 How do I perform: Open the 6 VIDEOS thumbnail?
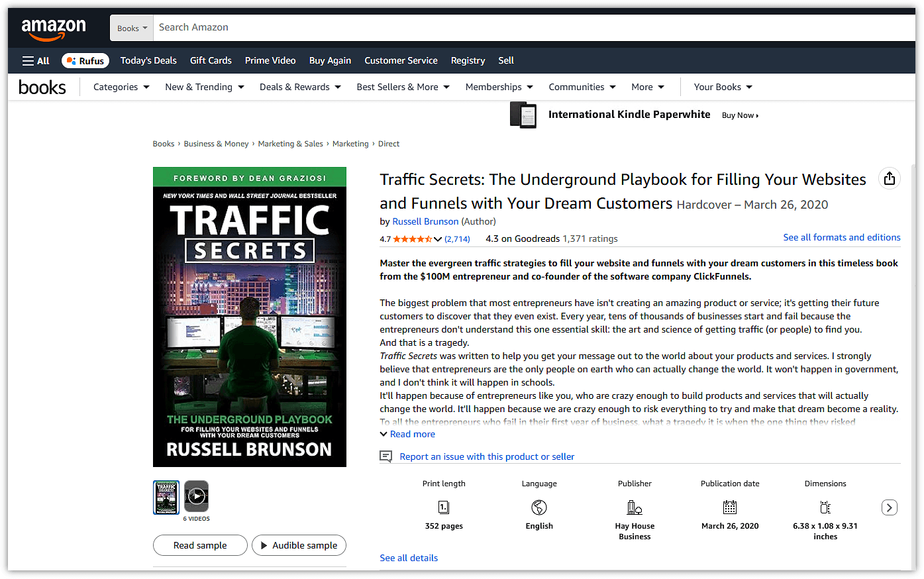click(x=196, y=497)
